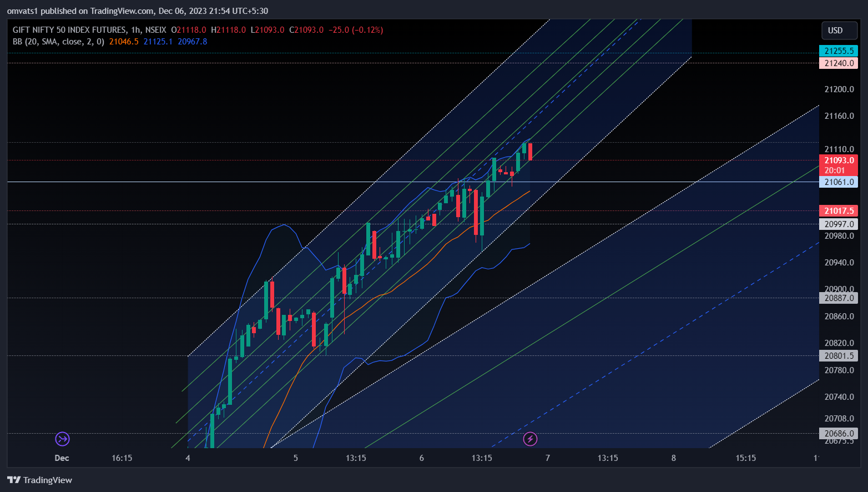This screenshot has width=868, height=492.
Task: Click the 21200.0 price scale label
Action: [839, 89]
